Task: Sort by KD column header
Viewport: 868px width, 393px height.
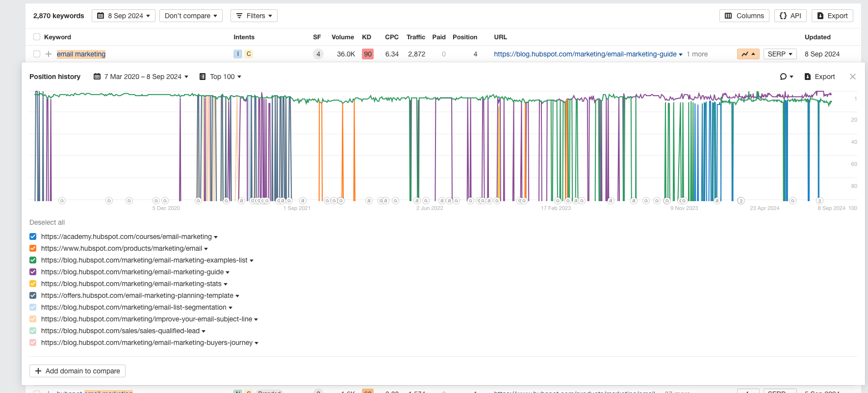Action: pyautogui.click(x=366, y=37)
